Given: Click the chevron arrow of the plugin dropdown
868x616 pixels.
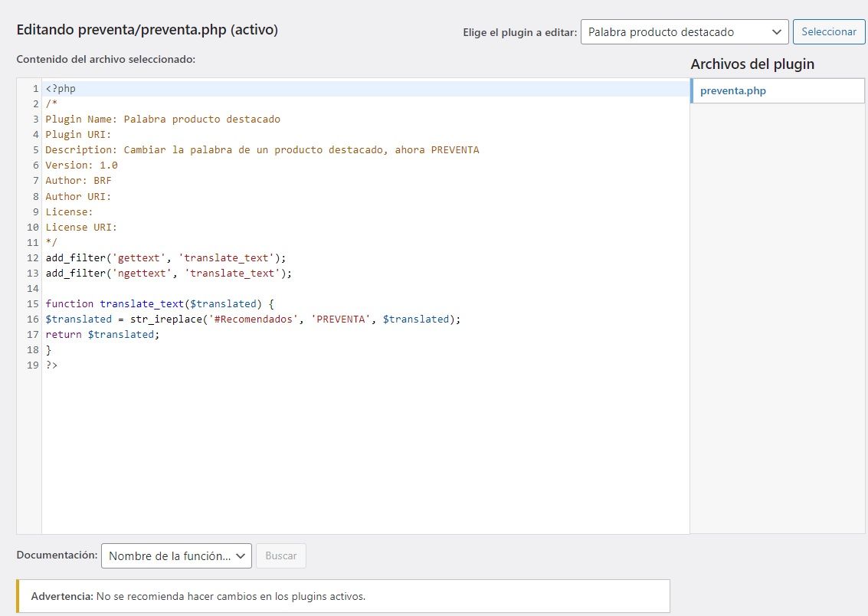Looking at the screenshot, I should [x=777, y=32].
